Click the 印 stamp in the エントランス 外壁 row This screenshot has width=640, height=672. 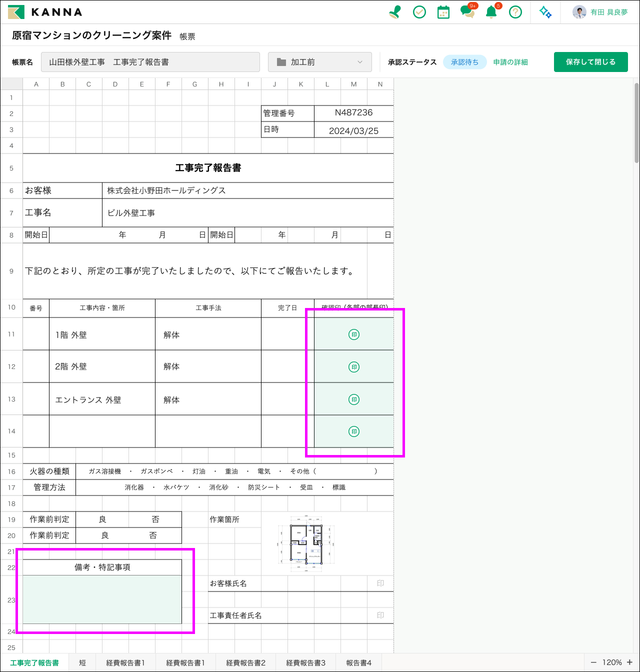click(354, 399)
